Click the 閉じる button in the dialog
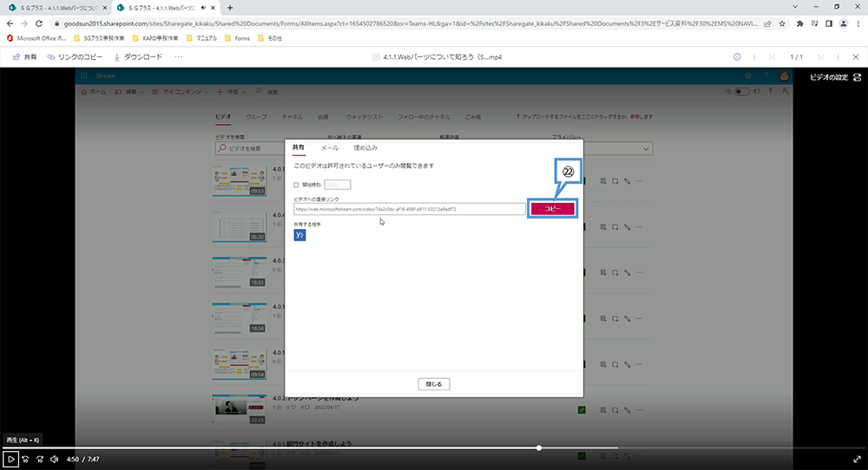Image resolution: width=868 pixels, height=470 pixels. pyautogui.click(x=433, y=384)
